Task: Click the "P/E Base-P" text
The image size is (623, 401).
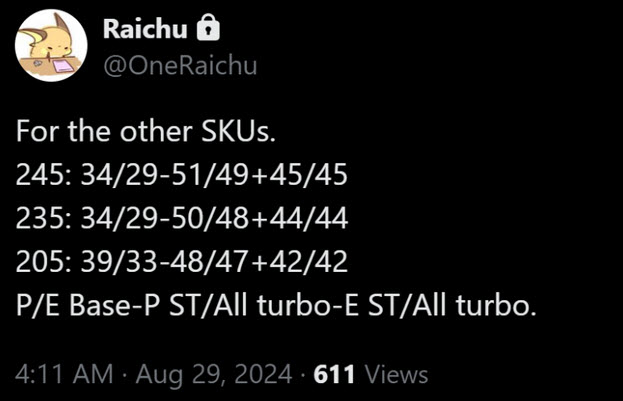Action: 91,305
